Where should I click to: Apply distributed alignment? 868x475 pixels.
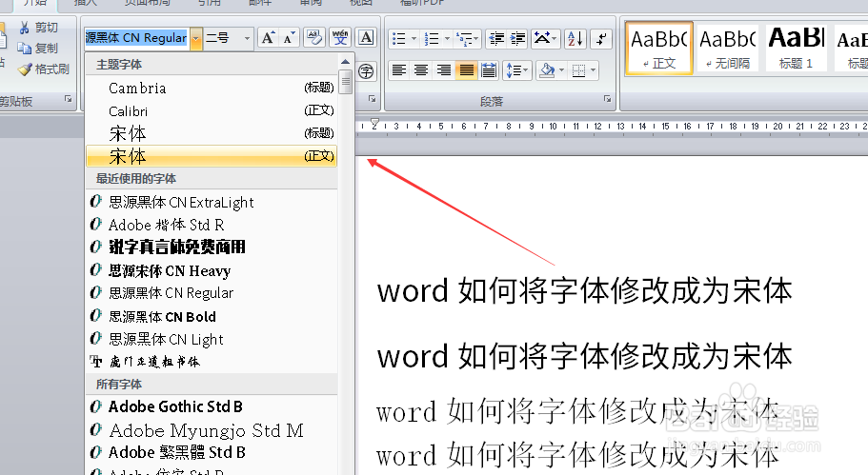click(489, 70)
